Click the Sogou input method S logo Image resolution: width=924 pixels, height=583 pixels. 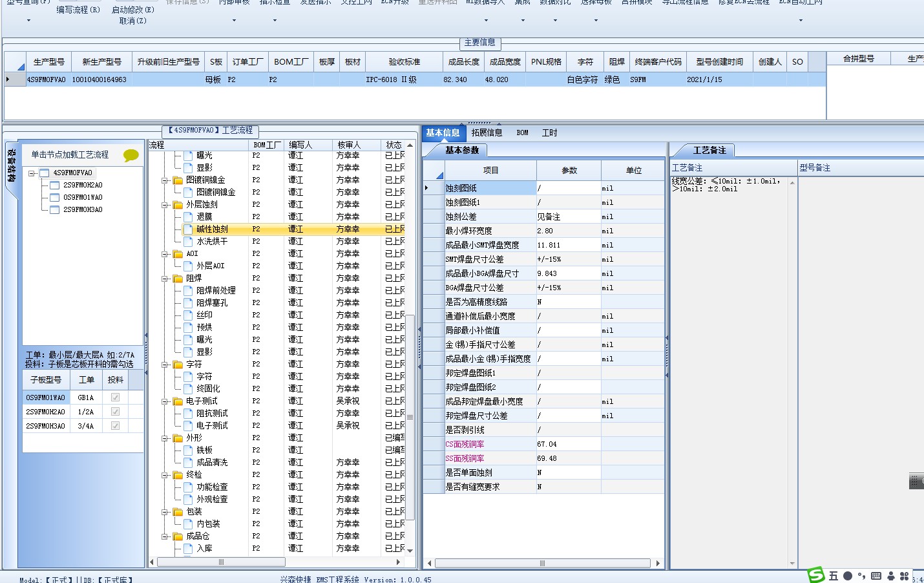816,575
